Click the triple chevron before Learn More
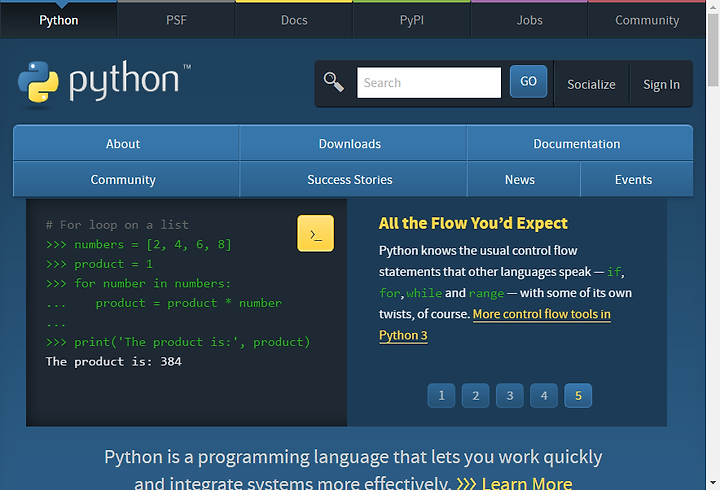The height and width of the screenshot is (490, 720). coord(466,483)
